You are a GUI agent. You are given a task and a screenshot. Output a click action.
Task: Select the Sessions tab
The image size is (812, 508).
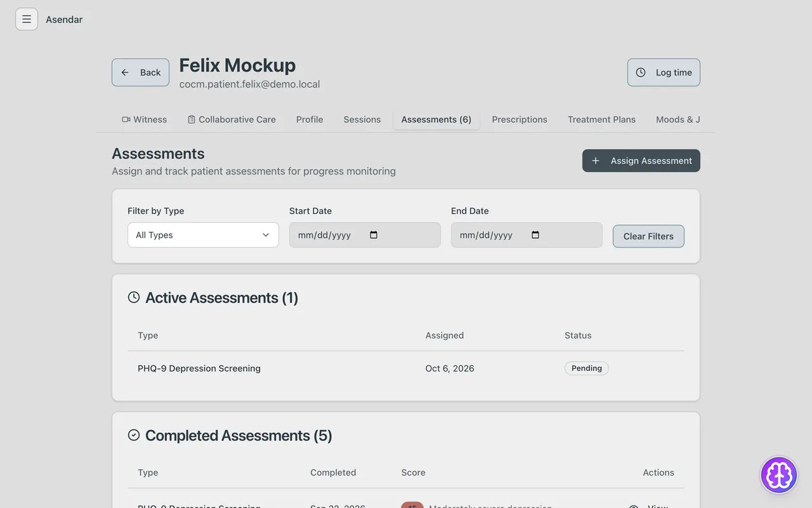pos(362,119)
